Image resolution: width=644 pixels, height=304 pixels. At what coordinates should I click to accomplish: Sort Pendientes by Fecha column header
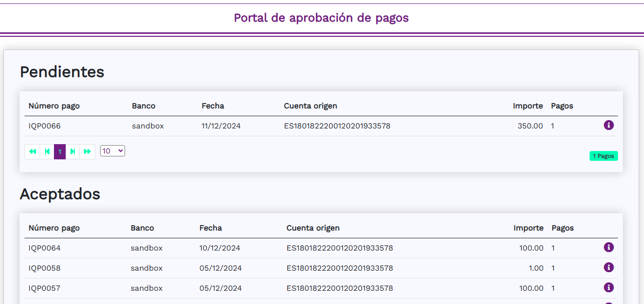(x=212, y=106)
